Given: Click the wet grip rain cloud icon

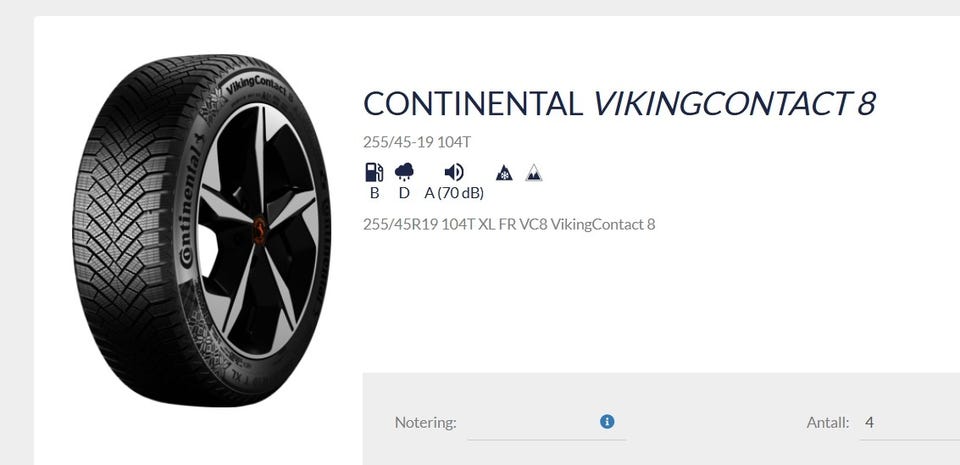Looking at the screenshot, I should 404,173.
